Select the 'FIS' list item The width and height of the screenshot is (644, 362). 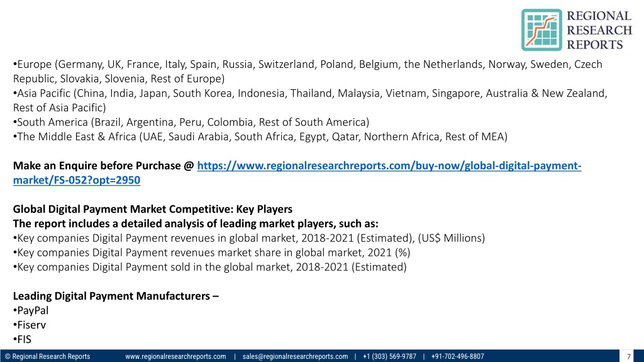tap(22, 339)
